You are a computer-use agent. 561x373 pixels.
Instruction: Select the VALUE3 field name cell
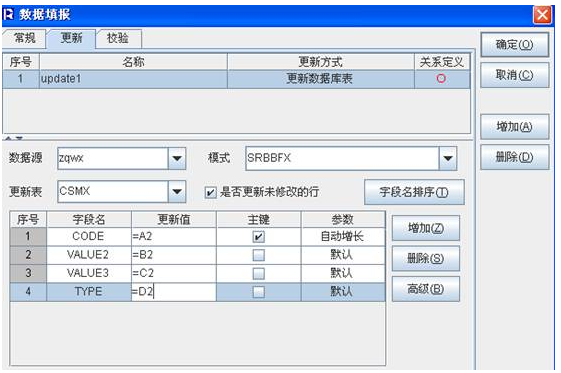click(x=88, y=273)
